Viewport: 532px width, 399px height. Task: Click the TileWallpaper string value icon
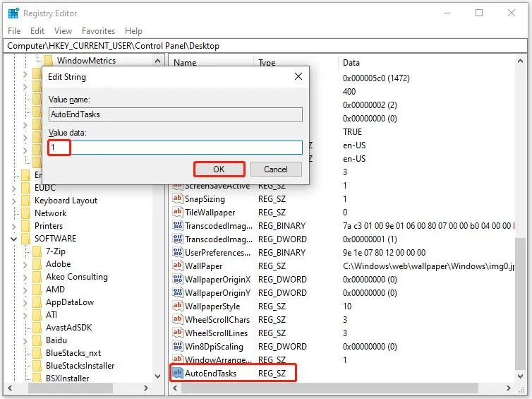(x=177, y=212)
